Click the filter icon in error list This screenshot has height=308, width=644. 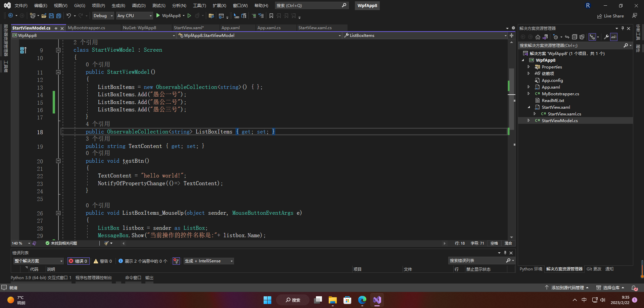(176, 261)
